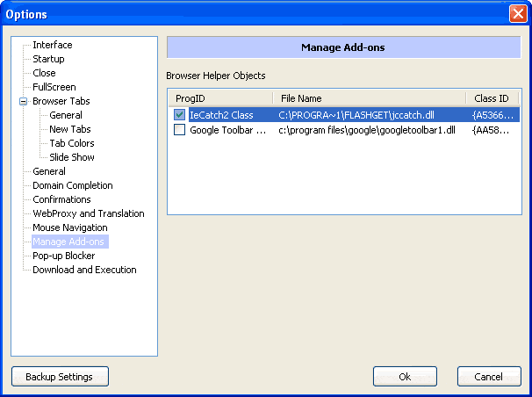Click the {A5366... class ID cell
This screenshot has width=532, height=397.
tap(492, 115)
